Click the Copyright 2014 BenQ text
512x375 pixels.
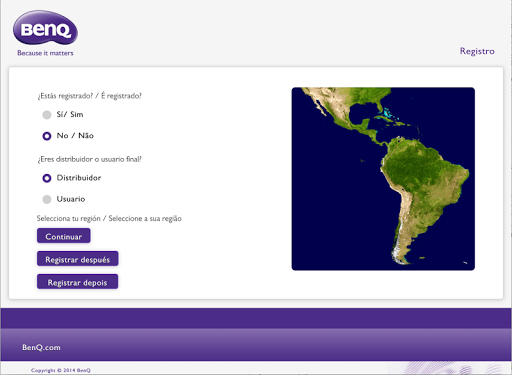[61, 370]
